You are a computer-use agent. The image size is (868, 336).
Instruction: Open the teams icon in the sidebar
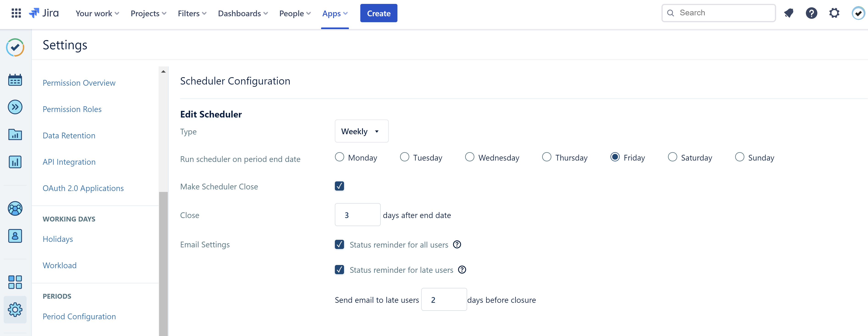(15, 208)
